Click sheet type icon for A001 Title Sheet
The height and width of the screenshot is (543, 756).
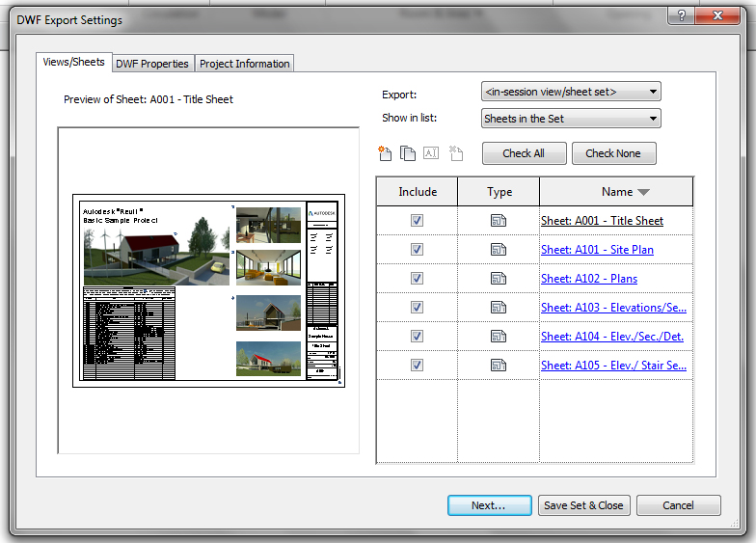499,221
